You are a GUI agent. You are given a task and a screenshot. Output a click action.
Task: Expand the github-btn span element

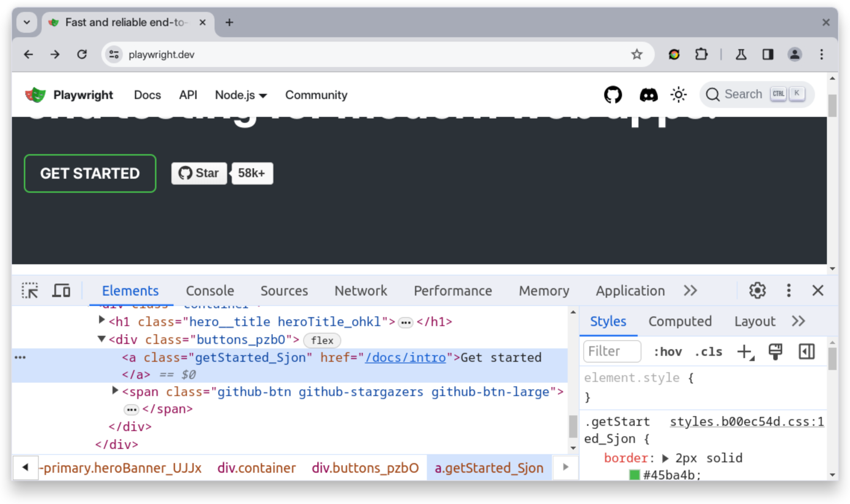pos(114,392)
